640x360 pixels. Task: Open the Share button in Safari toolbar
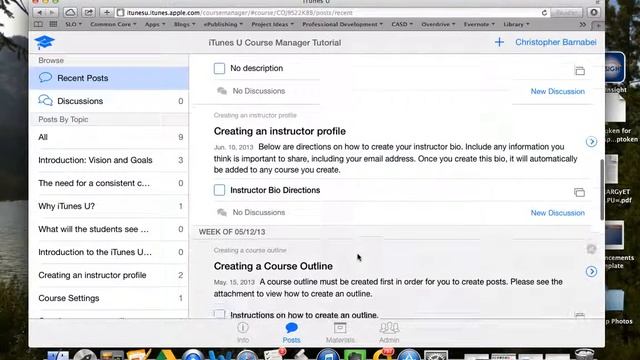pyautogui.click(x=88, y=13)
